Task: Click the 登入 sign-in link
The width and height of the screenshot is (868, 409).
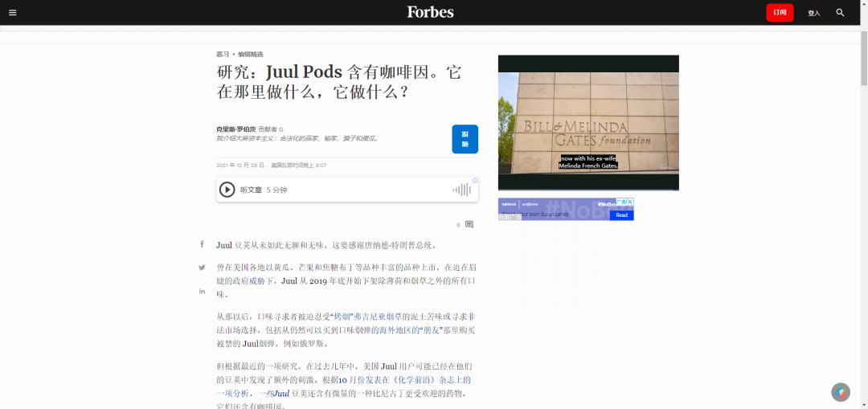Action: pyautogui.click(x=813, y=13)
